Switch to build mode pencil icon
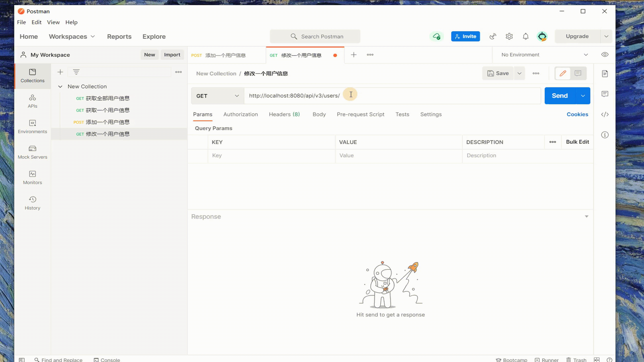644x362 pixels. (x=563, y=73)
